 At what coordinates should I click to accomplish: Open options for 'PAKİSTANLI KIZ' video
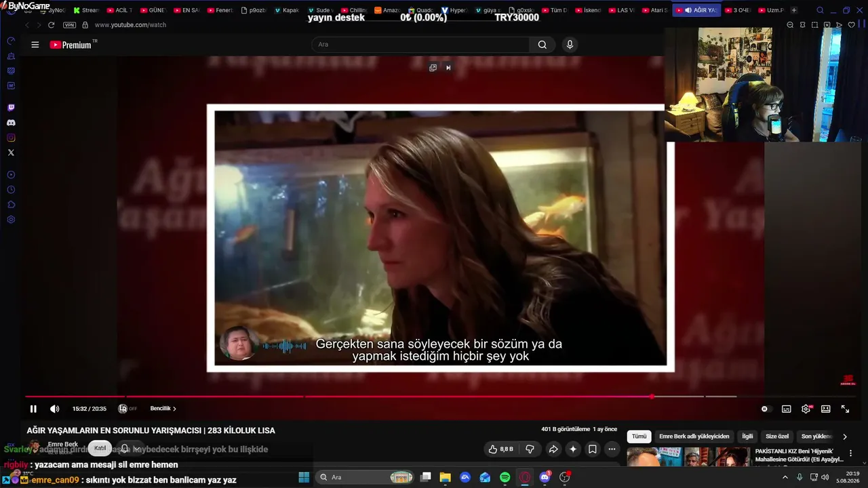(x=850, y=453)
